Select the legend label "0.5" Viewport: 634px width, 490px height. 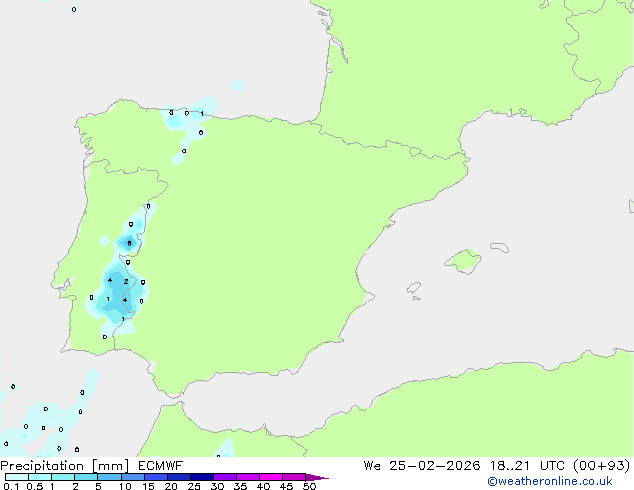(34, 486)
